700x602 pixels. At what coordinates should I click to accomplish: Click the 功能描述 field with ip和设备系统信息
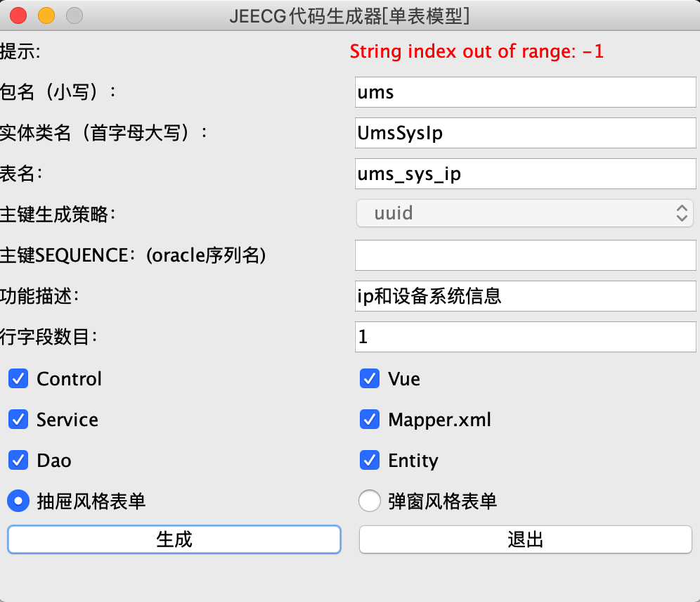click(525, 296)
